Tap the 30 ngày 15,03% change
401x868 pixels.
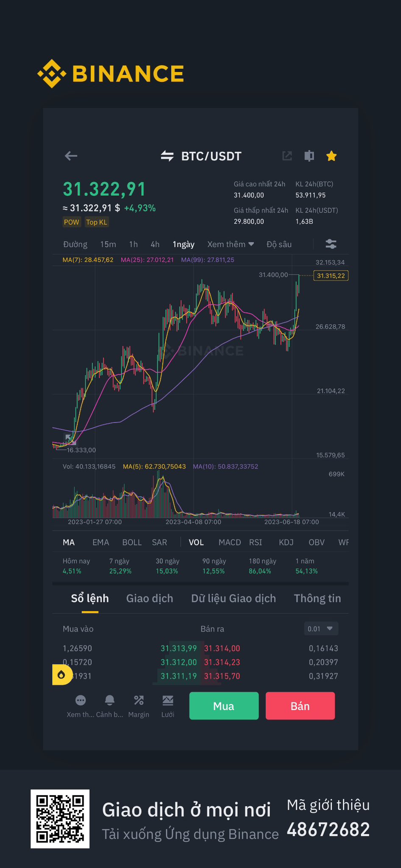(x=167, y=566)
